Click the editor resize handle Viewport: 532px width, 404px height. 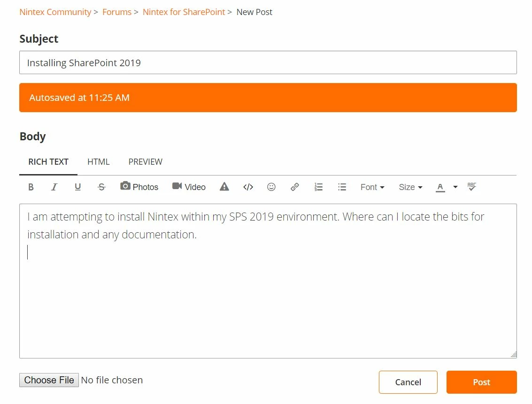pyautogui.click(x=514, y=355)
